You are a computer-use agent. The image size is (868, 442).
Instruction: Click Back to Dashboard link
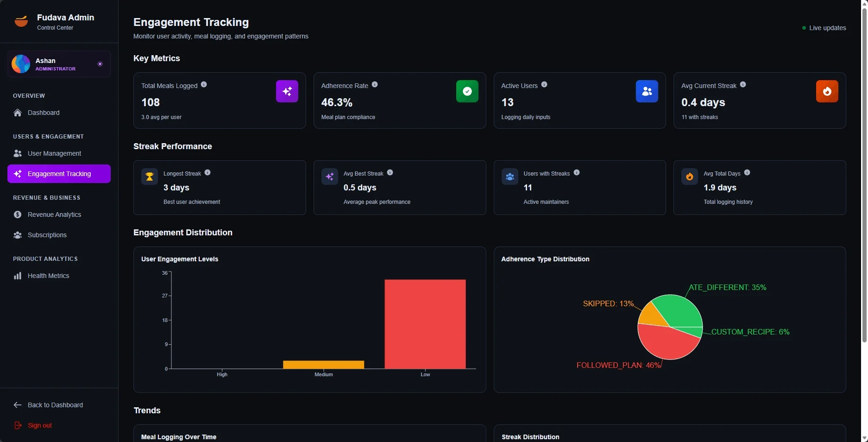[55, 405]
